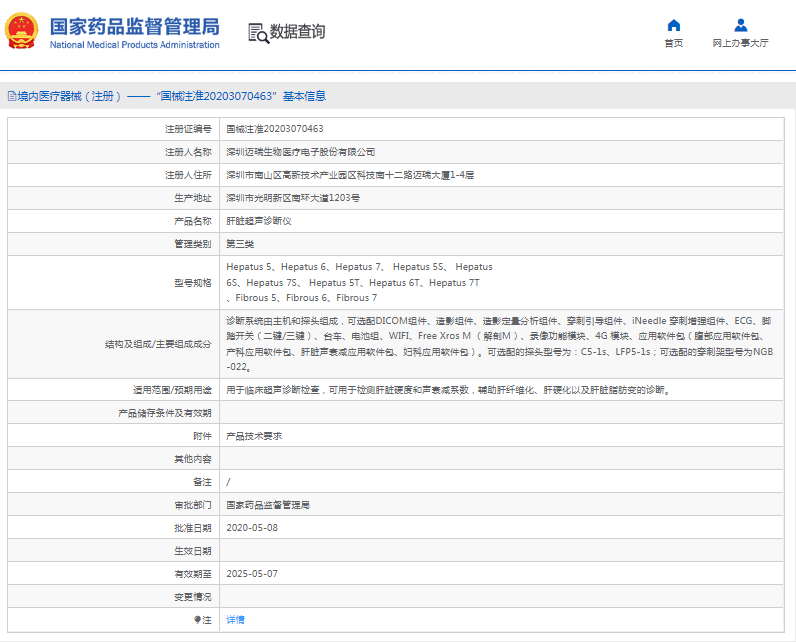Open 网上办事大厅 via its text label
Image resolution: width=796 pixels, height=643 pixels.
(x=740, y=43)
